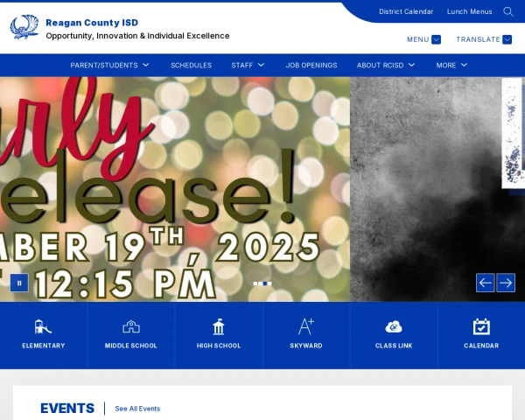Image resolution: width=525 pixels, height=420 pixels.
Task: Open the District Calendar link
Action: click(406, 11)
